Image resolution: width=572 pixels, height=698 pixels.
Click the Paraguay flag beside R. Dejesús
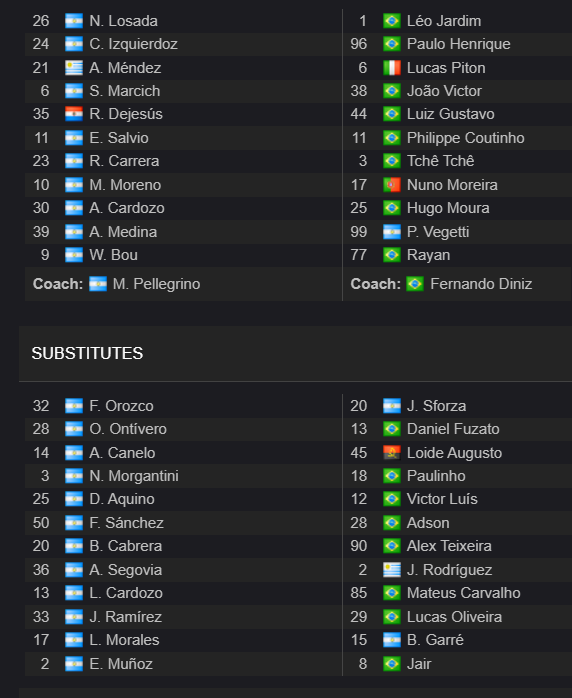point(74,114)
